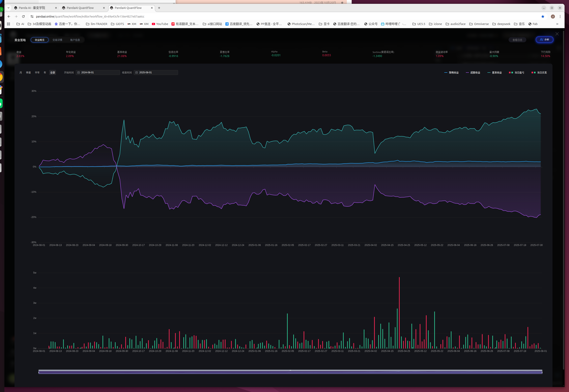Close the active PandaAI QuantFlow tab

point(152,8)
